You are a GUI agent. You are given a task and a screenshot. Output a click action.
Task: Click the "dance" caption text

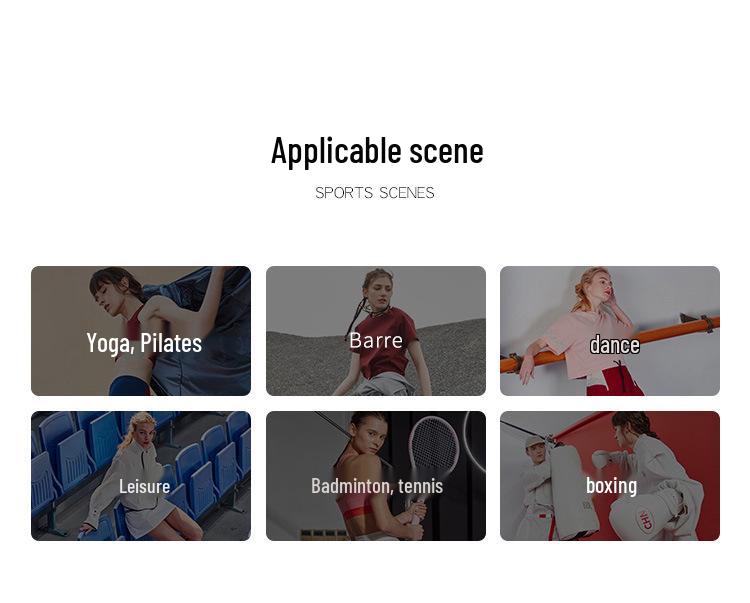614,345
